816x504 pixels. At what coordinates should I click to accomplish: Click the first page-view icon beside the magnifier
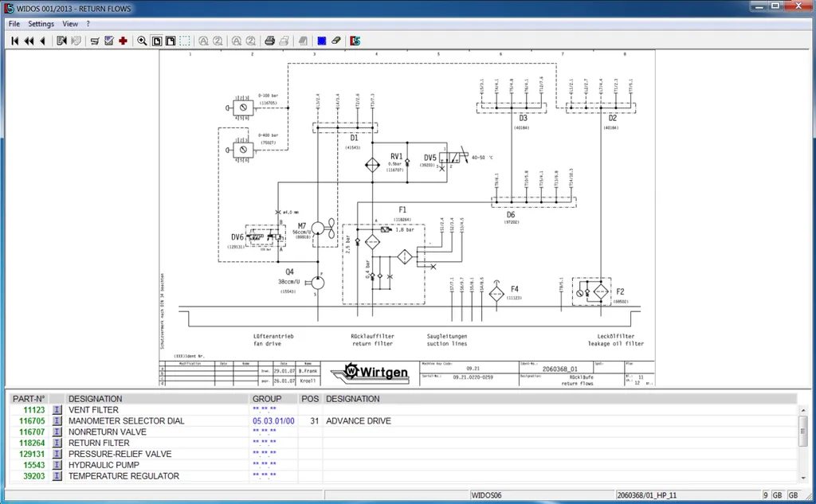click(x=157, y=41)
